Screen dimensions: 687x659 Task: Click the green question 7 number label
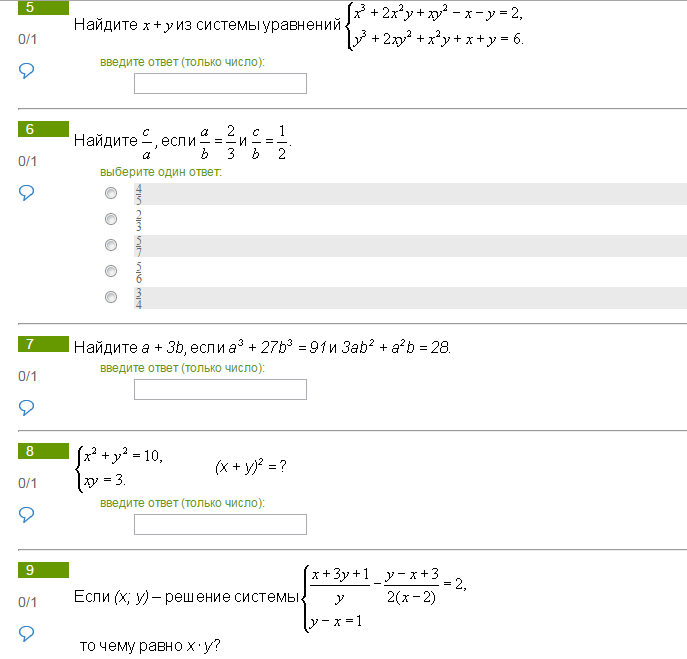43,344
